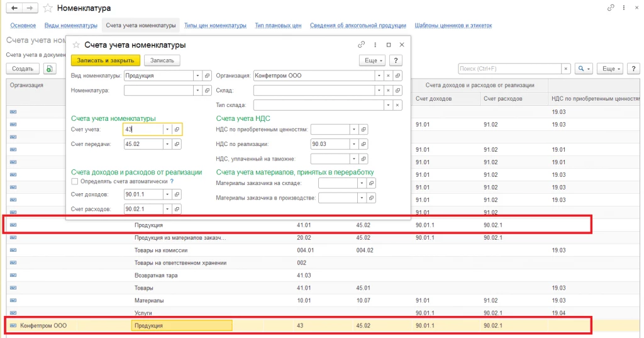The height and width of the screenshot is (338, 644).
Task: Expand the НДС по реализации dropdown
Action: [x=354, y=144]
